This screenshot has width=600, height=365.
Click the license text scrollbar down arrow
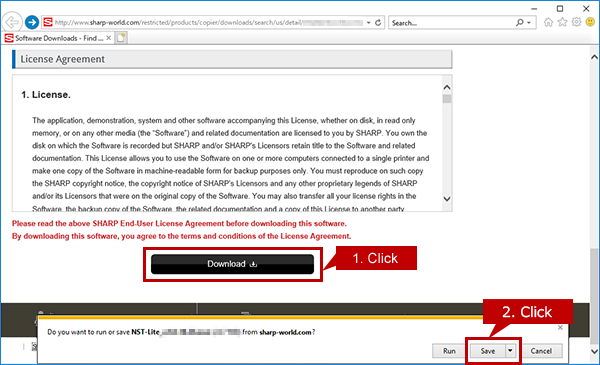[x=447, y=199]
